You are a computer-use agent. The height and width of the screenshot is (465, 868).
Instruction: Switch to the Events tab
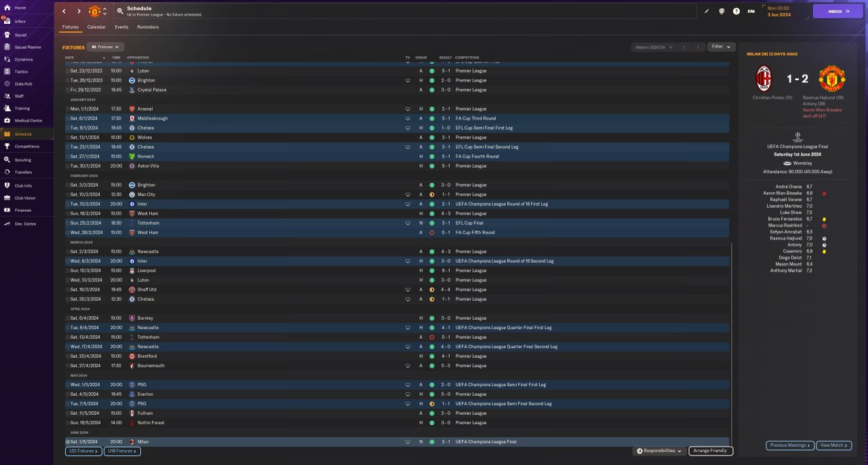121,27
